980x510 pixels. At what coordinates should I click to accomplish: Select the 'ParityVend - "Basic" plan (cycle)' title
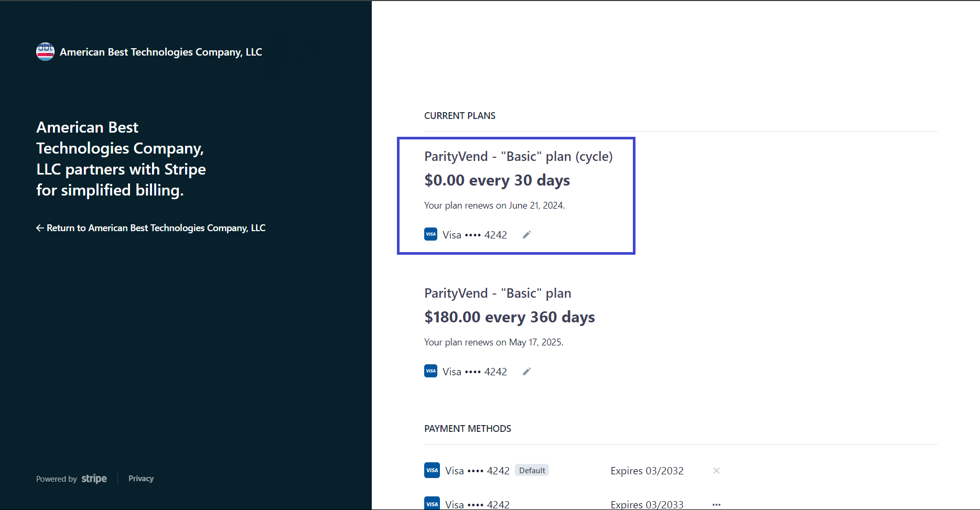pos(519,157)
